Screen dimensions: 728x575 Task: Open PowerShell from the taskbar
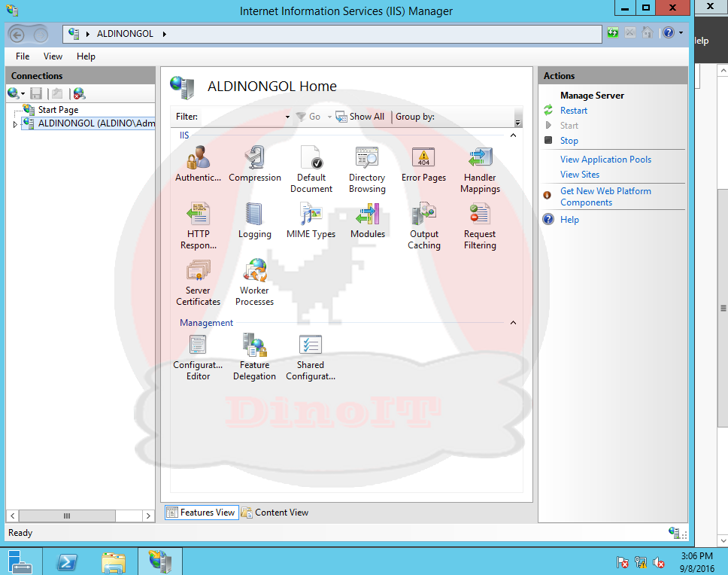pos(68,561)
